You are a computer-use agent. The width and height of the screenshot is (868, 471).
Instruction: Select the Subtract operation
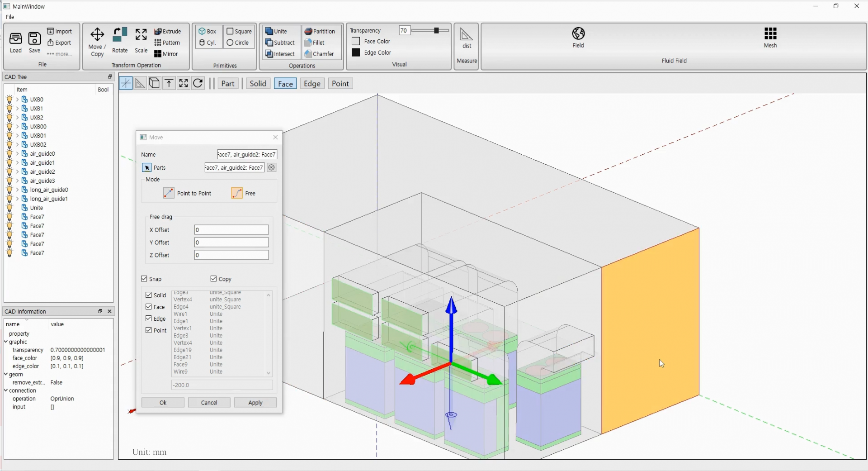(280, 43)
